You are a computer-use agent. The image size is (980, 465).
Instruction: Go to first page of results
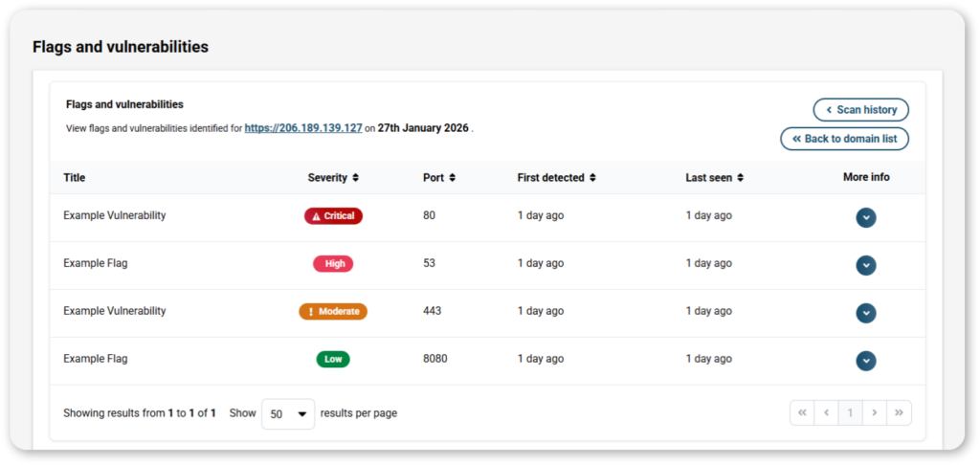click(801, 413)
